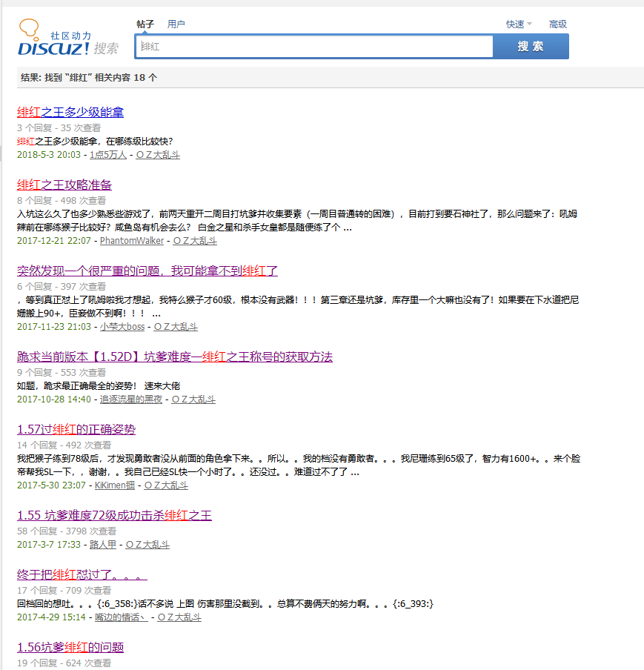The image size is (644, 670).
Task: Click the timestamp 2017-3-7 17:33
Action: [49, 545]
